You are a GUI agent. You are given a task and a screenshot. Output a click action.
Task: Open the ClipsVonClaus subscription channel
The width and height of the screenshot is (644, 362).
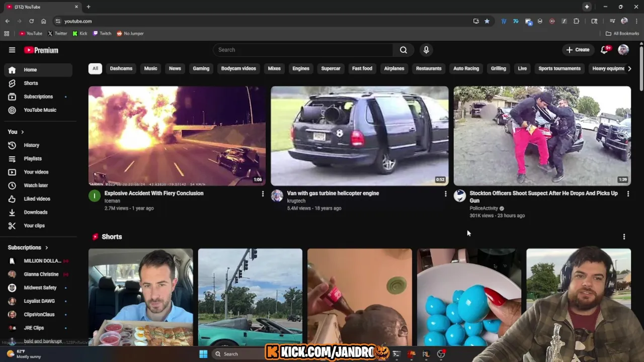[38, 315]
